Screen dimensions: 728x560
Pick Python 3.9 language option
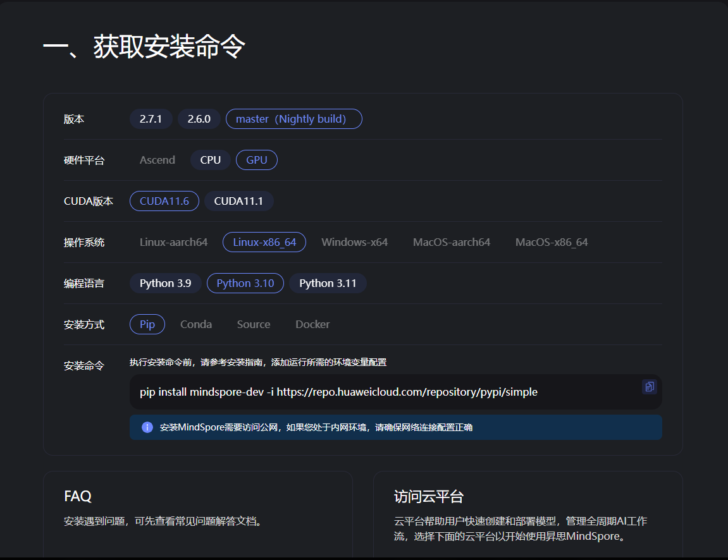pos(165,283)
